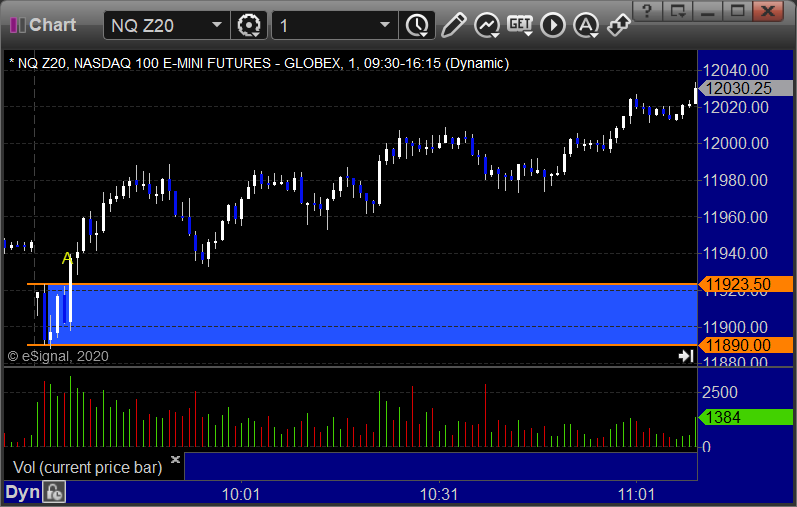Image resolution: width=797 pixels, height=507 pixels.
Task: Open the GET tools dropdown icon
Action: tap(520, 25)
